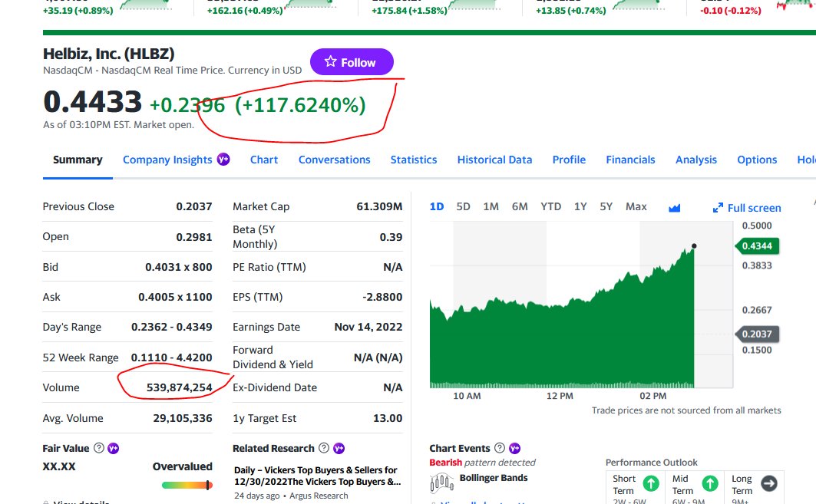Image resolution: width=816 pixels, height=504 pixels.
Task: Click the Ask value 0.4005 x 1100
Action: pos(175,297)
